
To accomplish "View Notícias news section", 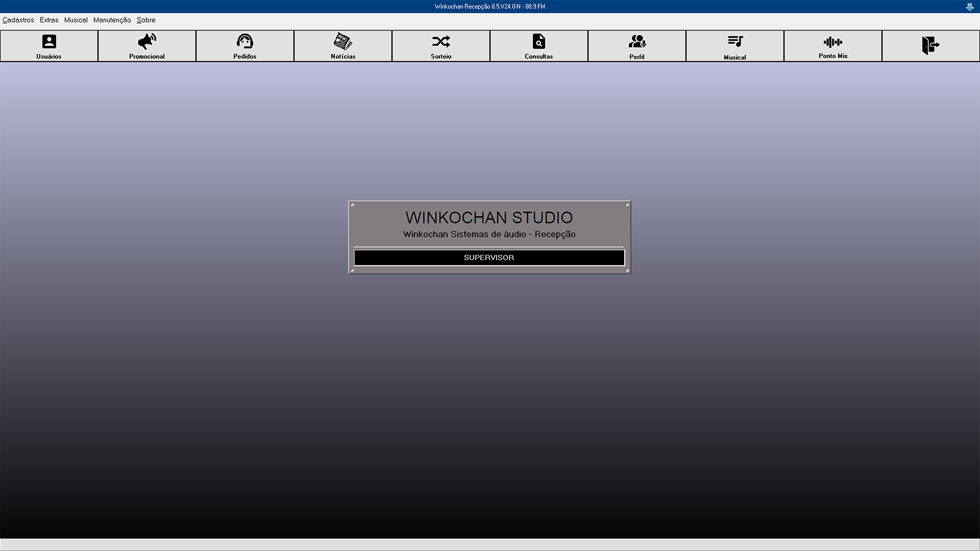I will tap(342, 46).
